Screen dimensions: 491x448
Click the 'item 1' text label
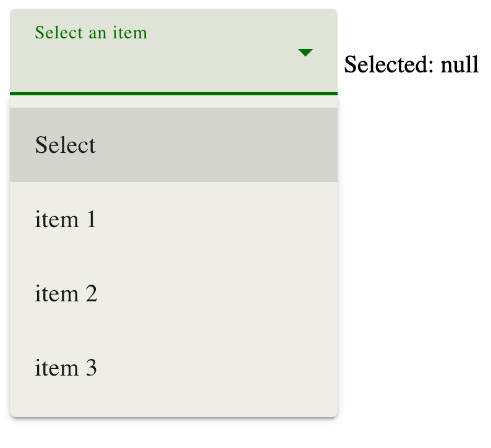[65, 219]
